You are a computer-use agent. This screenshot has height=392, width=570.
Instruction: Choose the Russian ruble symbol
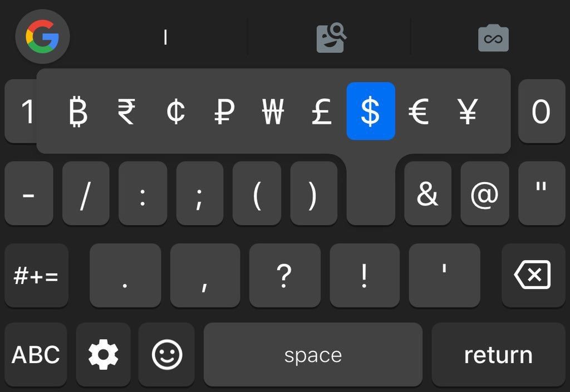tap(224, 111)
